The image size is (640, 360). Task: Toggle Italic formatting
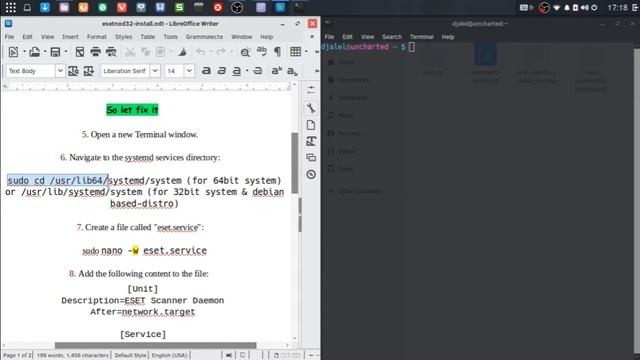[222, 71]
